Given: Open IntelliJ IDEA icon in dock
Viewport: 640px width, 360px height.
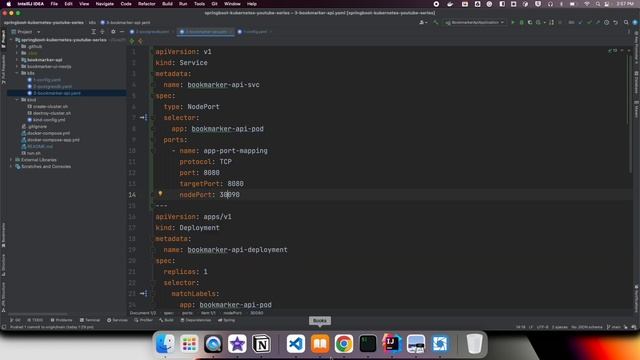Looking at the screenshot, I should click(392, 344).
